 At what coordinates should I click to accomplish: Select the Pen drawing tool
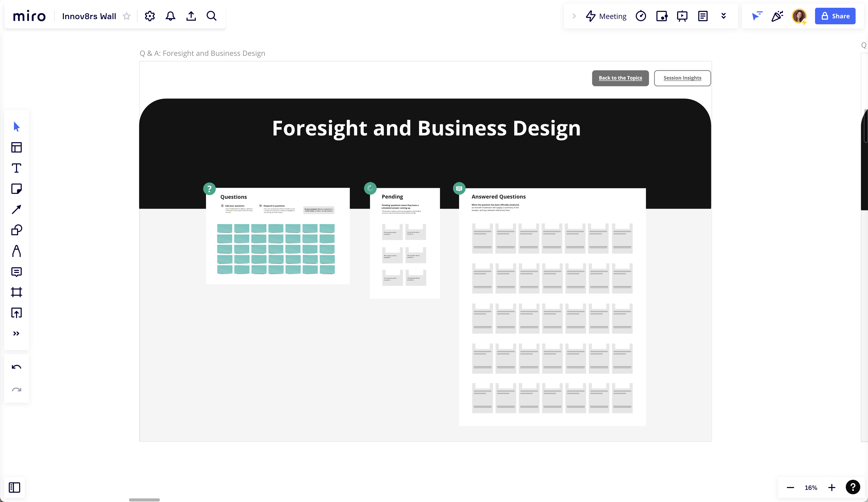[x=16, y=251]
